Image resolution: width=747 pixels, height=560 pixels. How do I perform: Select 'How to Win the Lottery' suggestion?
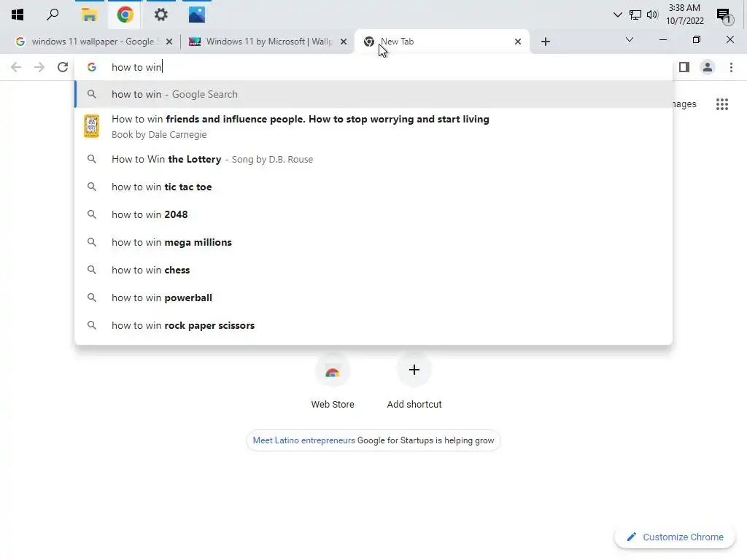[x=373, y=159]
